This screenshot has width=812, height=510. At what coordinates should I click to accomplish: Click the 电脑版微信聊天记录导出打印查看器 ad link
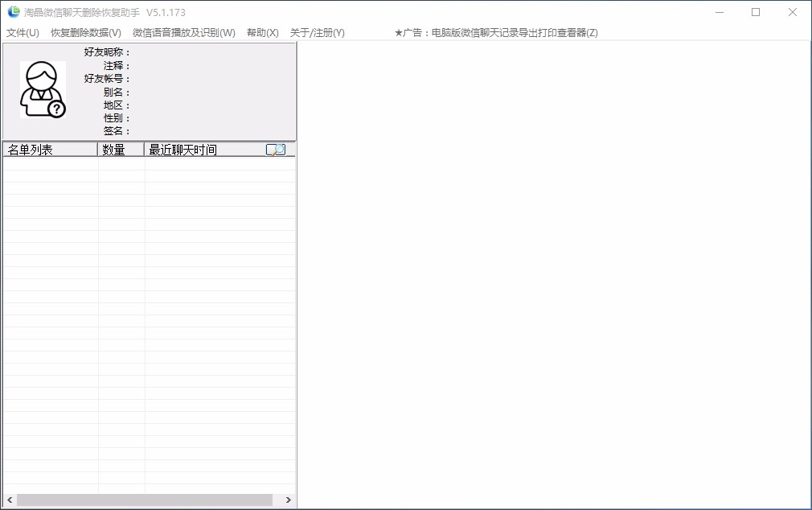click(x=496, y=33)
